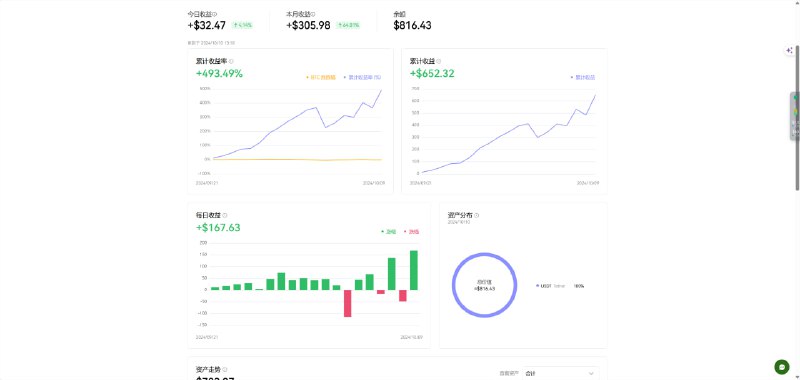Viewport: 800px width, 380px height.
Task: Click the info icon next to 累计收益 chart title
Action: coord(439,61)
